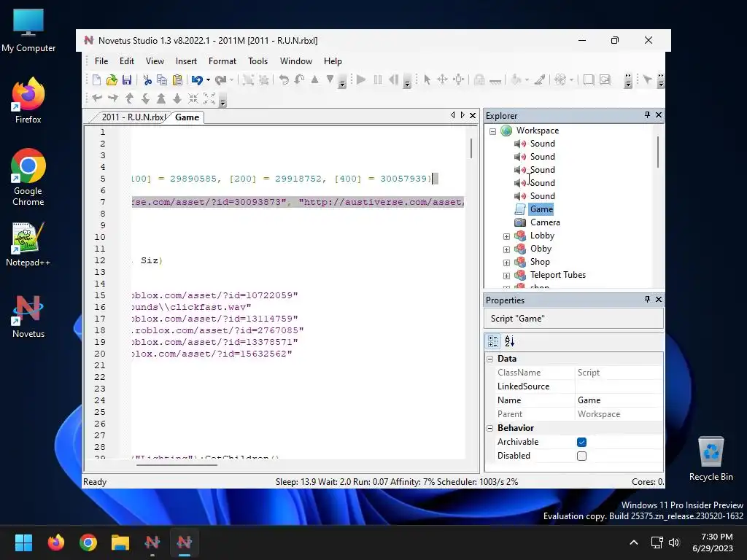Pin the Properties panel
This screenshot has width=747, height=560.
[x=647, y=299]
